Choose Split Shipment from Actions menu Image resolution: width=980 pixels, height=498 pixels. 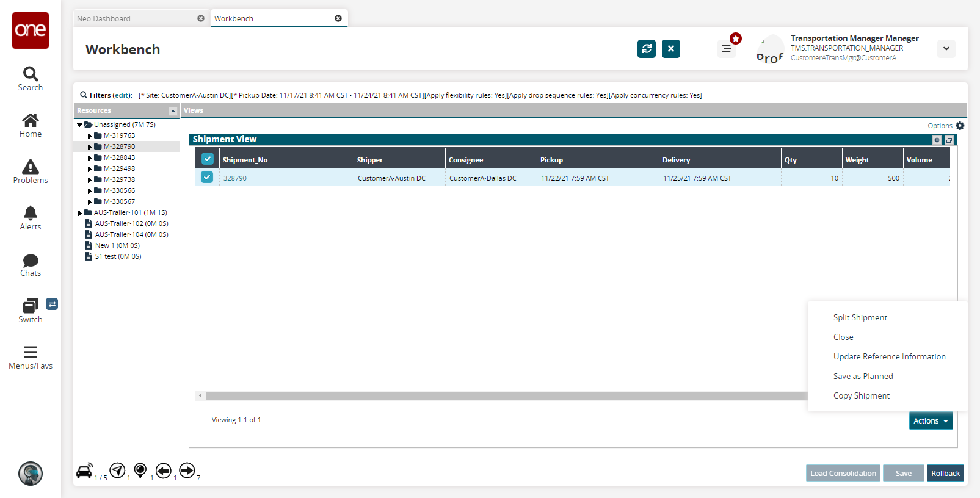860,317
